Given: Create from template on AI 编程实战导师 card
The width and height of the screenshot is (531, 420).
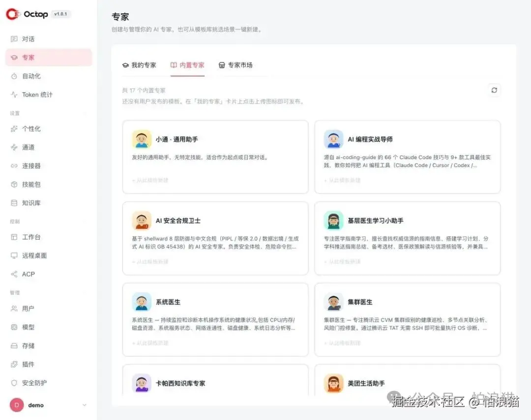Looking at the screenshot, I should point(342,180).
